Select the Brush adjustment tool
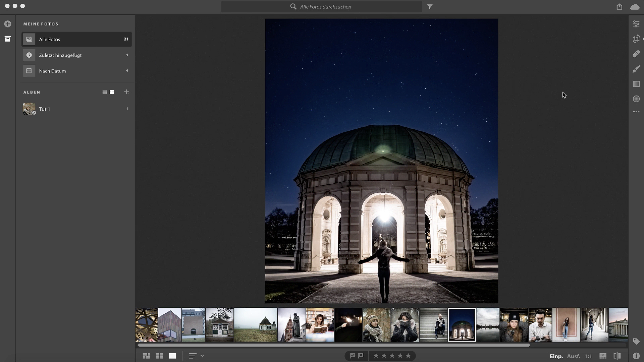 (x=636, y=69)
